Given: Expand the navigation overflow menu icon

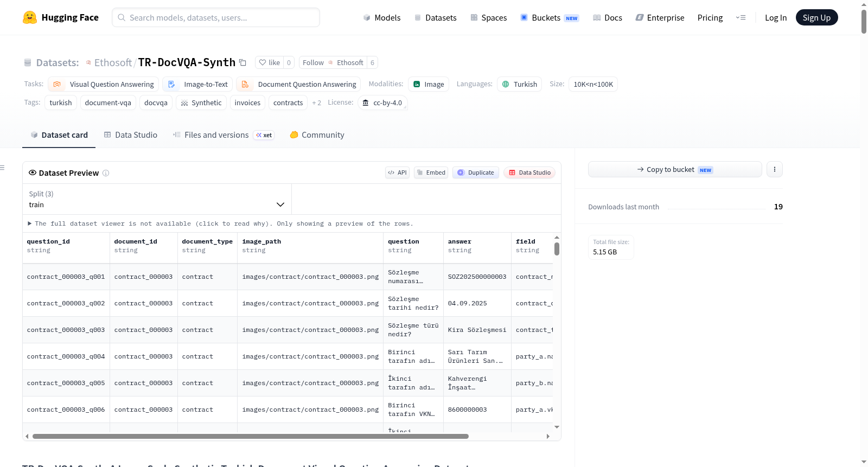Looking at the screenshot, I should [x=741, y=17].
